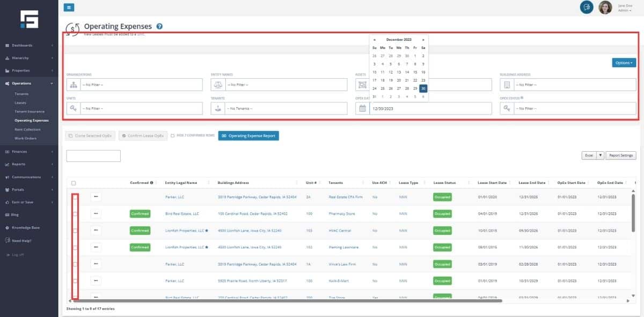
Task: Expand the Finances sidebar menu
Action: (x=29, y=152)
